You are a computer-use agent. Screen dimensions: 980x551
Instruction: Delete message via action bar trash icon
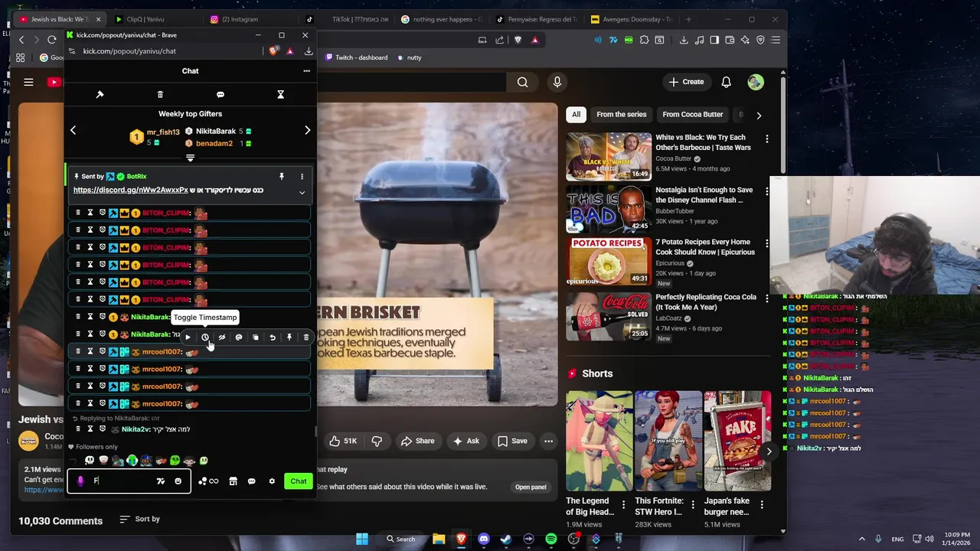click(x=306, y=337)
